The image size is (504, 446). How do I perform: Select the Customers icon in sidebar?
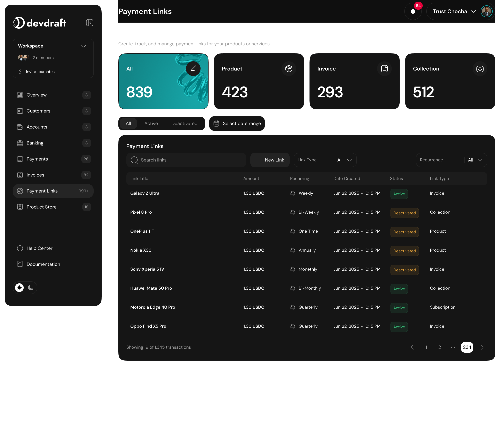coord(20,111)
